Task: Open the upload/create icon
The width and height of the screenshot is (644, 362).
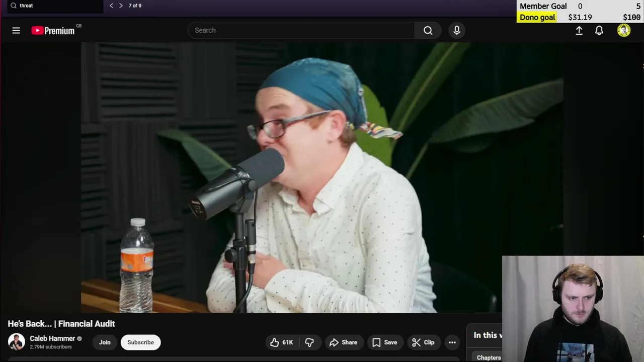Action: pyautogui.click(x=579, y=31)
